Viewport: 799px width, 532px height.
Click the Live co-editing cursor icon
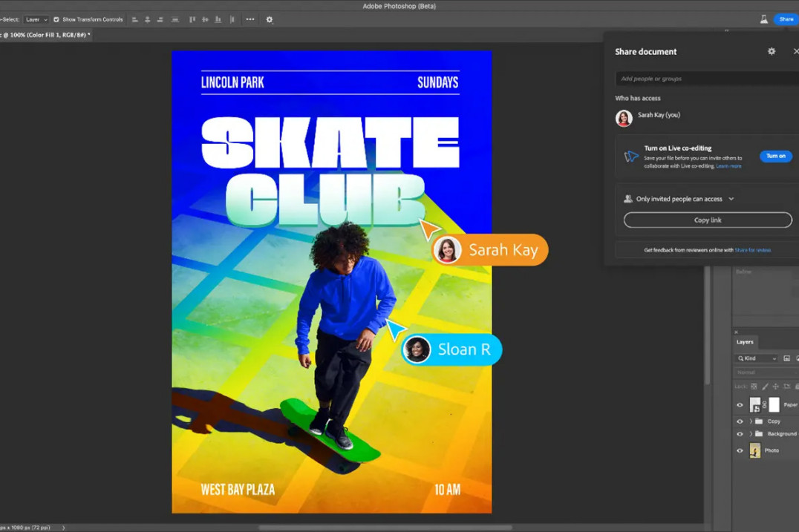tap(631, 157)
